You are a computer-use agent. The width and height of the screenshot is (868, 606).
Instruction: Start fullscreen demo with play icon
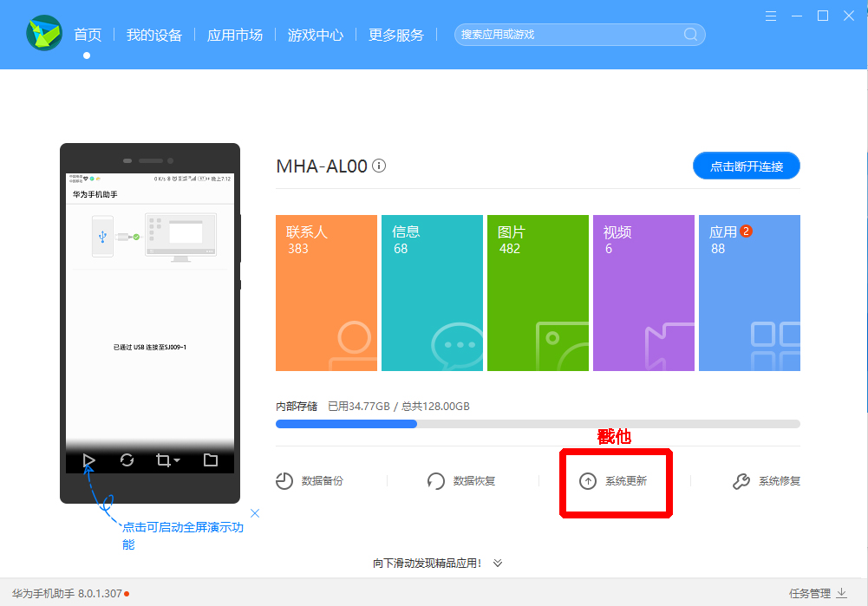(x=88, y=460)
